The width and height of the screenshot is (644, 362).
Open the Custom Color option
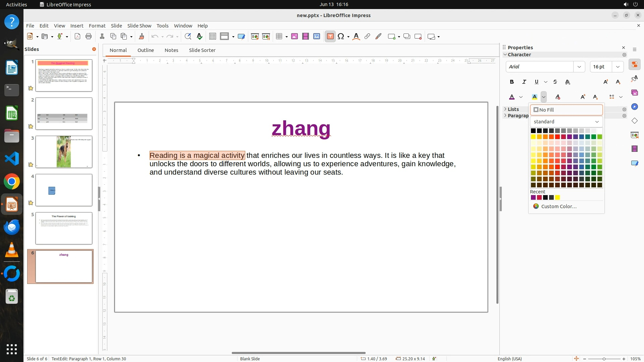click(559, 206)
